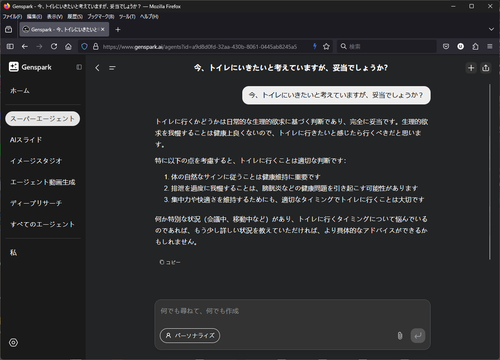Reload the page in Firefox

coord(54,47)
